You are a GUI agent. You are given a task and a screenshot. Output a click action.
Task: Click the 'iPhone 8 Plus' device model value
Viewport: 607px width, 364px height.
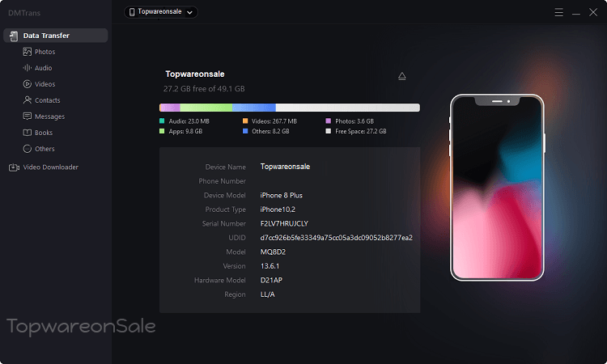click(281, 195)
